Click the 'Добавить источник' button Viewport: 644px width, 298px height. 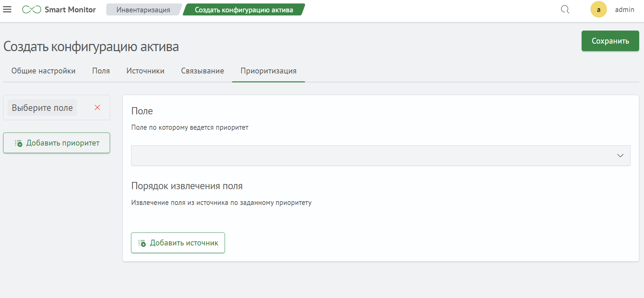pos(178,243)
